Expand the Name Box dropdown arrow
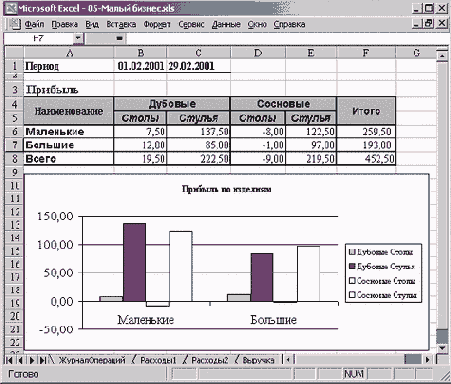 pos(78,38)
